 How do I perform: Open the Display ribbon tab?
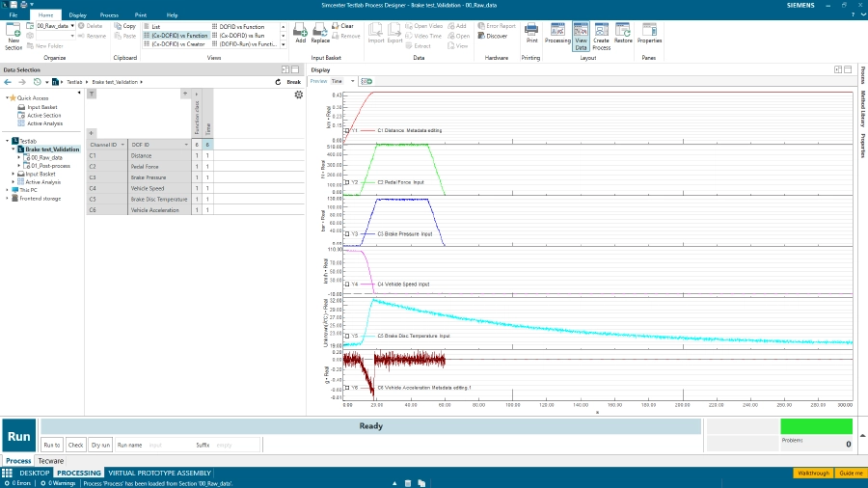point(77,15)
